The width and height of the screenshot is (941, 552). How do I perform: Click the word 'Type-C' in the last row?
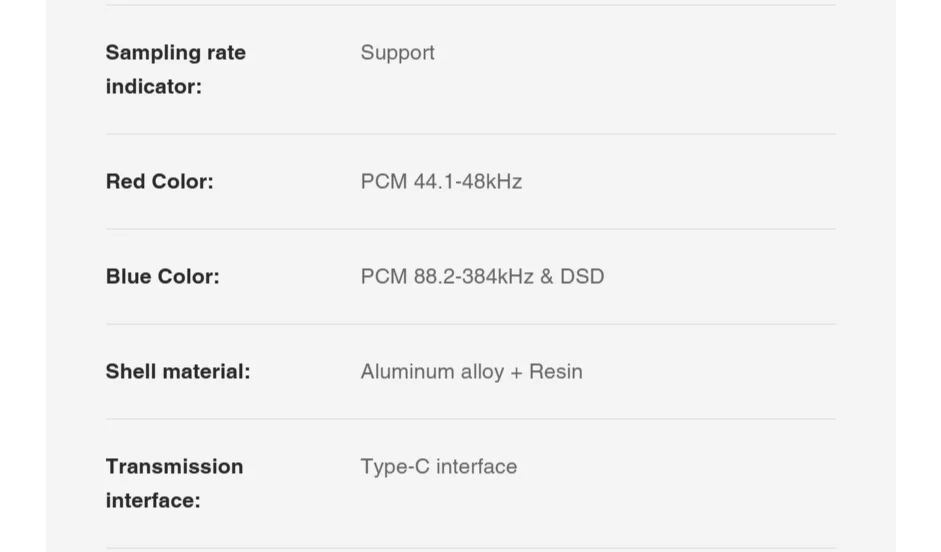coord(395,466)
